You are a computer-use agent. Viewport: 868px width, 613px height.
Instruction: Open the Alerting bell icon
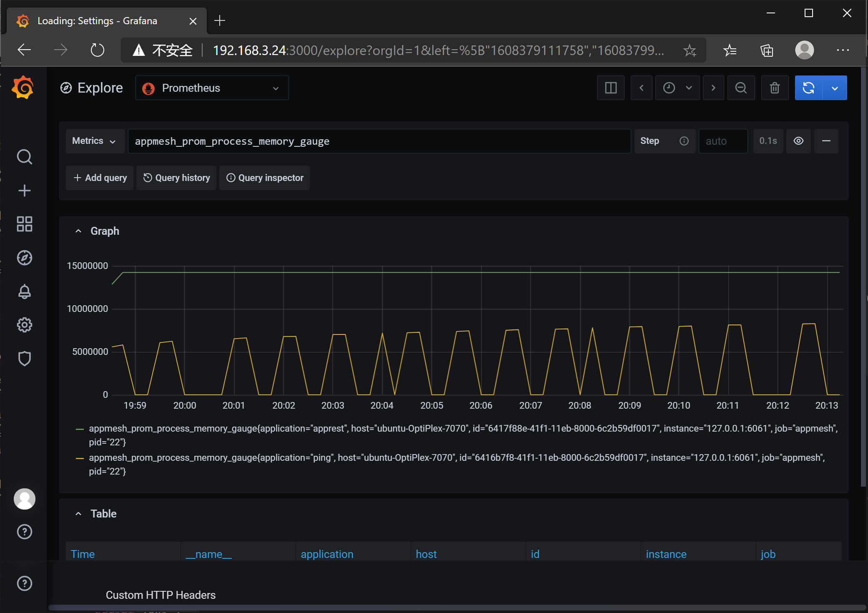pyautogui.click(x=24, y=291)
